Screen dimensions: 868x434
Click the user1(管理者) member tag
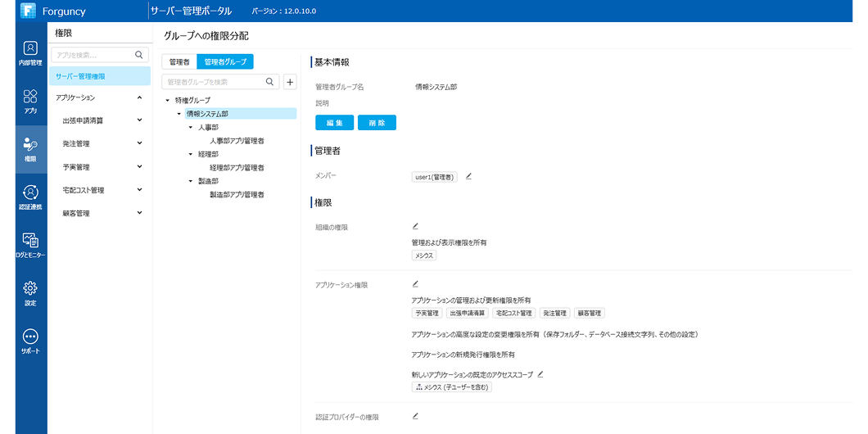(x=435, y=177)
